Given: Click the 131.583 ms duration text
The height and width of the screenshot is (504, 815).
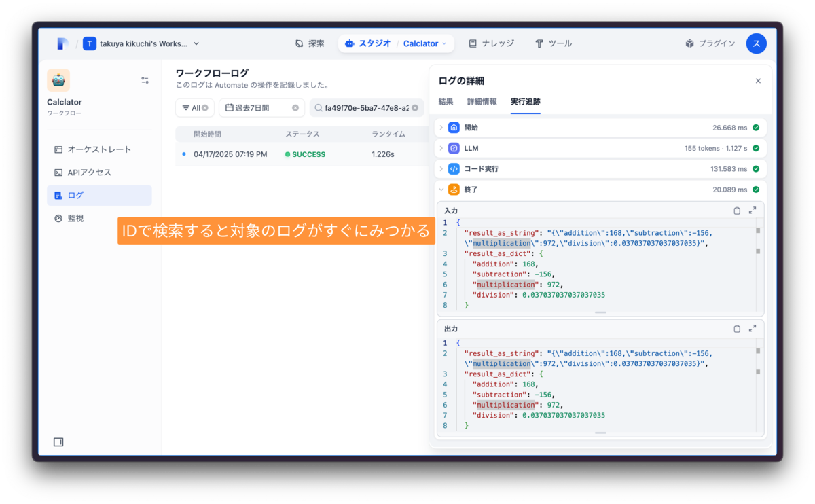Looking at the screenshot, I should click(728, 168).
